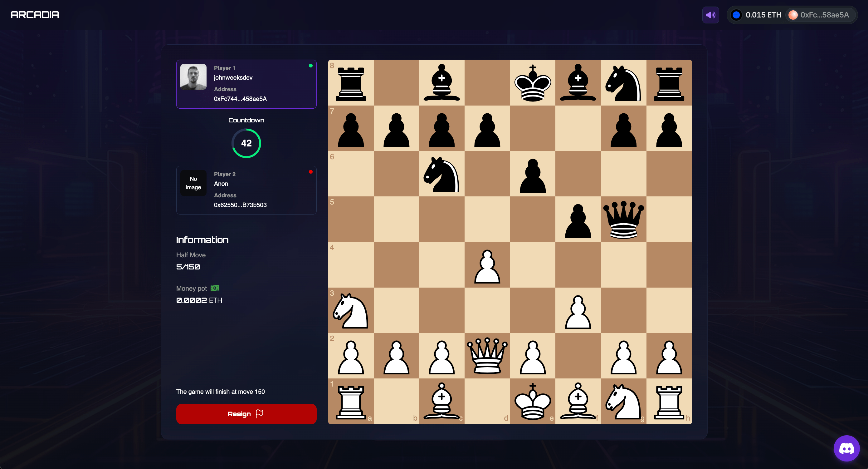Click the ARCADIA logo

tap(34, 14)
